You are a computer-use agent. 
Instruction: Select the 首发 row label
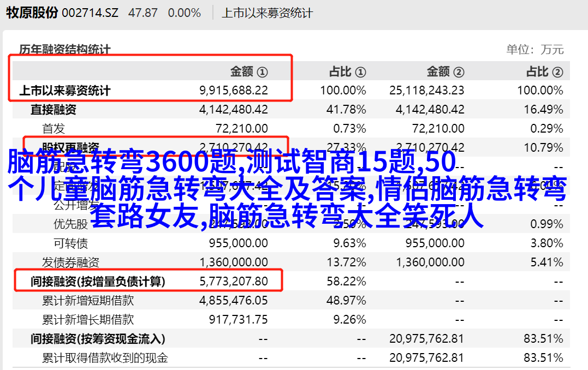click(x=54, y=128)
